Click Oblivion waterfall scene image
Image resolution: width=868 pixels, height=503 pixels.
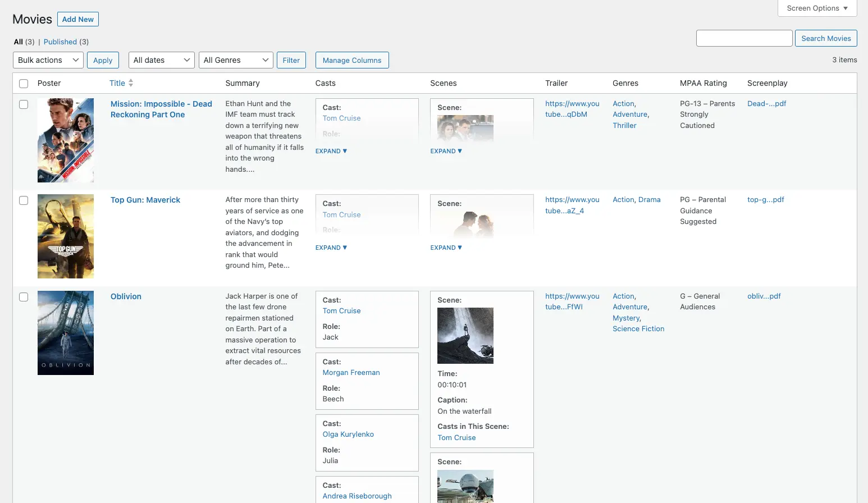465,336
